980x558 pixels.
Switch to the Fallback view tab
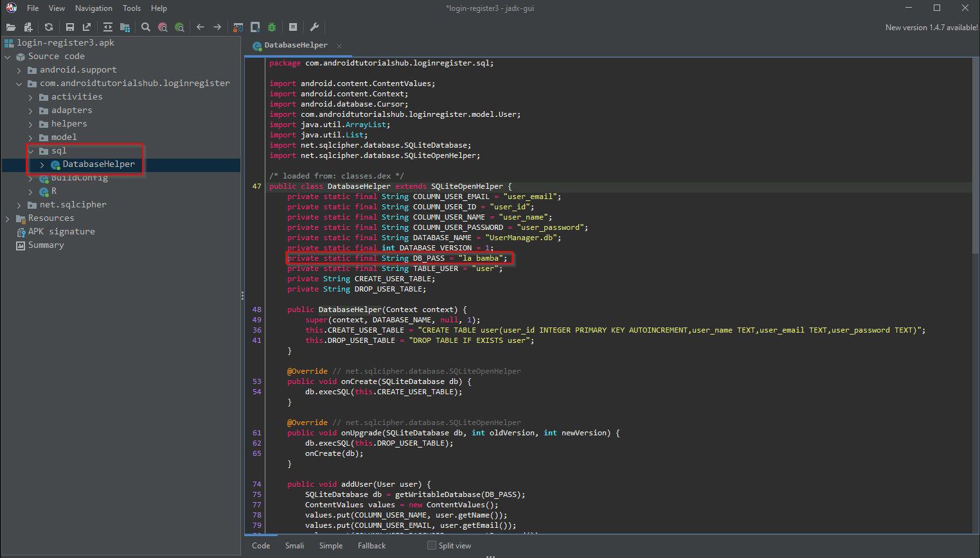(x=371, y=546)
